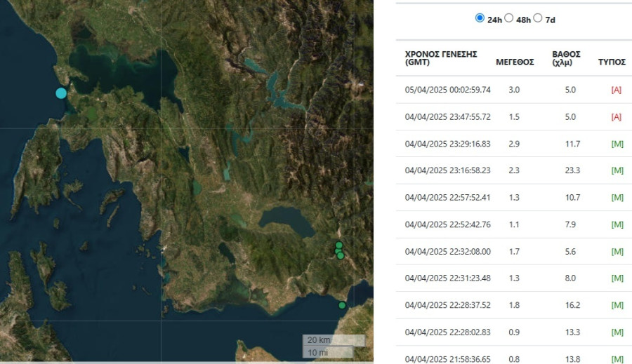Screen dimensions: 632x364
Task: Click the topmost green marker in the eastern cluster
Action: pos(339,245)
